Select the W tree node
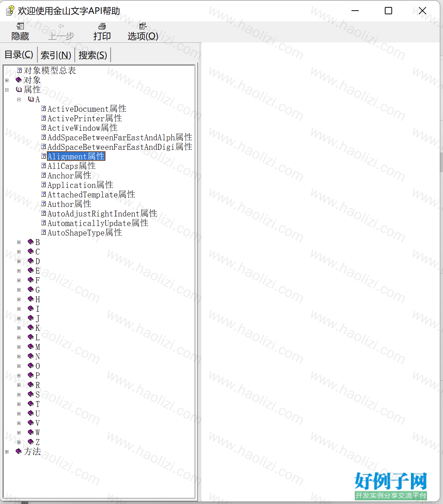 point(37,433)
